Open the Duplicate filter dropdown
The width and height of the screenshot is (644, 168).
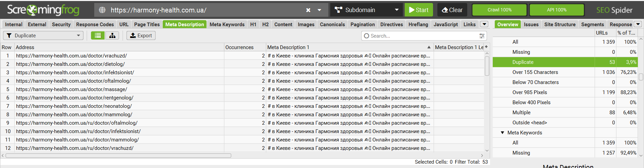pos(43,36)
